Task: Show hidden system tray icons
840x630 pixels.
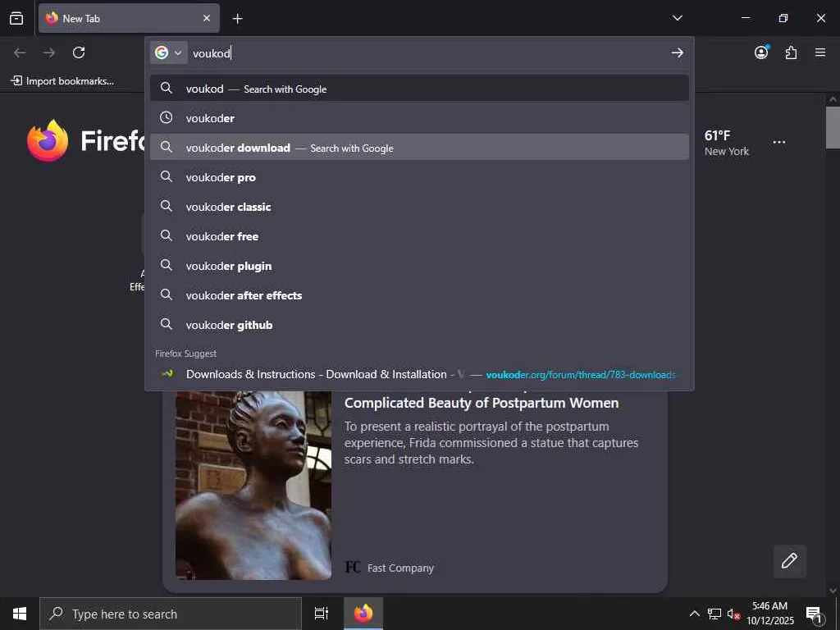Action: point(694,614)
